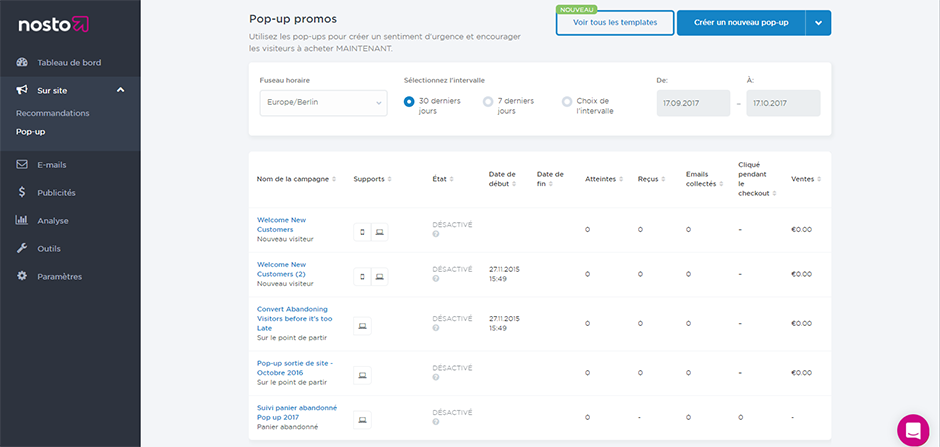This screenshot has height=447, width=940.
Task: Click the Publicités dollar icon
Action: pyautogui.click(x=22, y=192)
